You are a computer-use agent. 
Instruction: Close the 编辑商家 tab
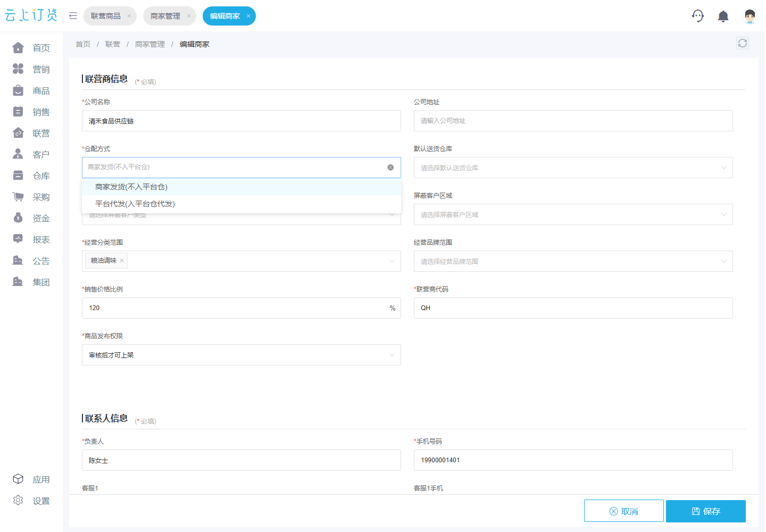pos(248,16)
